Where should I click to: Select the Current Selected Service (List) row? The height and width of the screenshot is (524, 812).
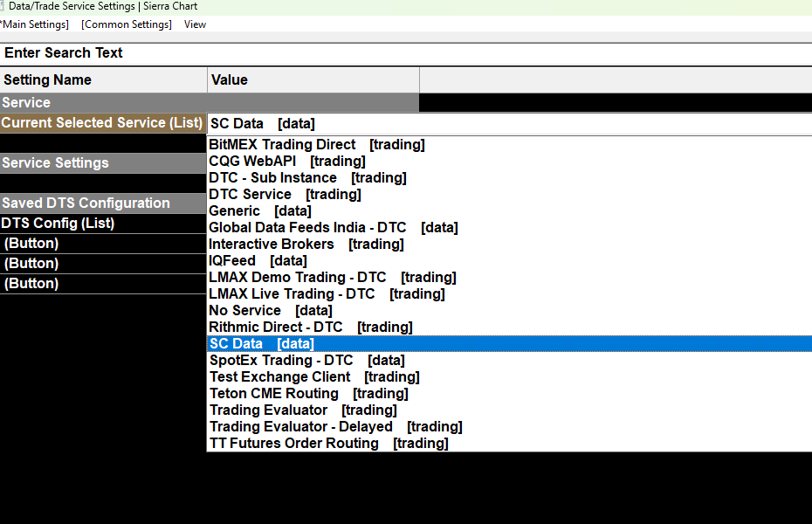(x=103, y=123)
